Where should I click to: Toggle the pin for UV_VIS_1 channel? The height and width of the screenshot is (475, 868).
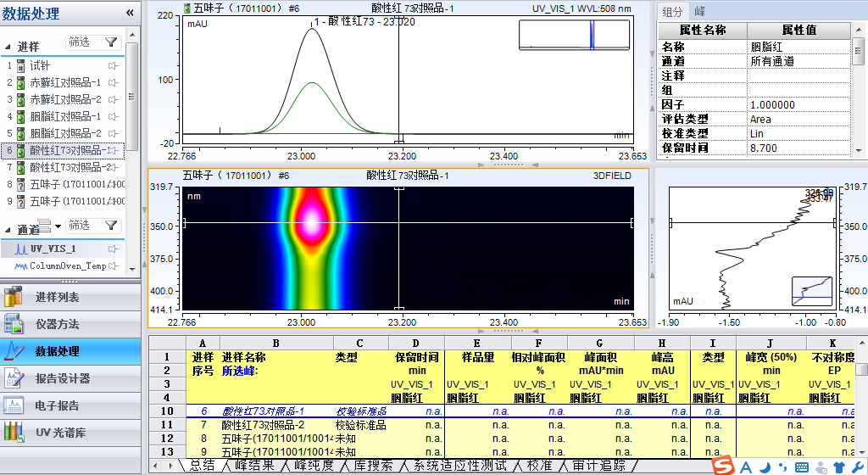114,249
